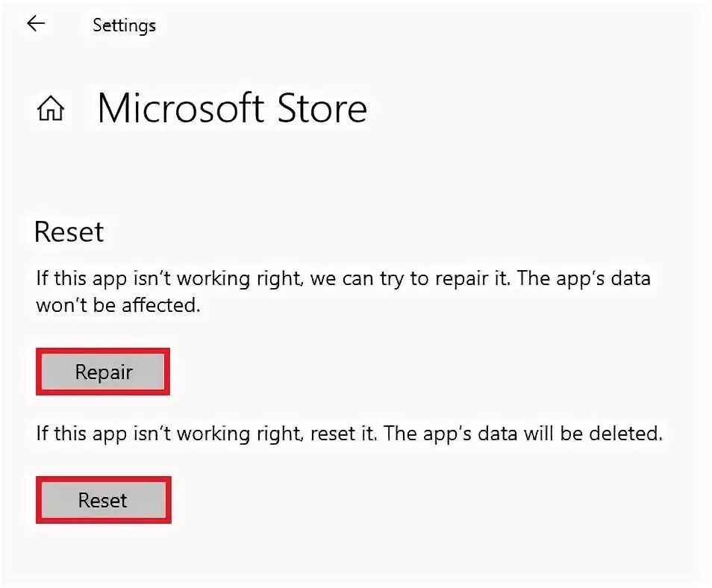Click the "won't be affected." text line
712x588 pixels.
119,305
